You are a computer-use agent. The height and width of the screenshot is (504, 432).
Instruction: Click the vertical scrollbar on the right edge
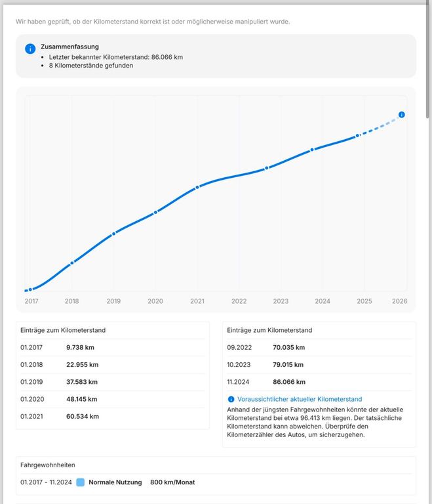pyautogui.click(x=428, y=59)
